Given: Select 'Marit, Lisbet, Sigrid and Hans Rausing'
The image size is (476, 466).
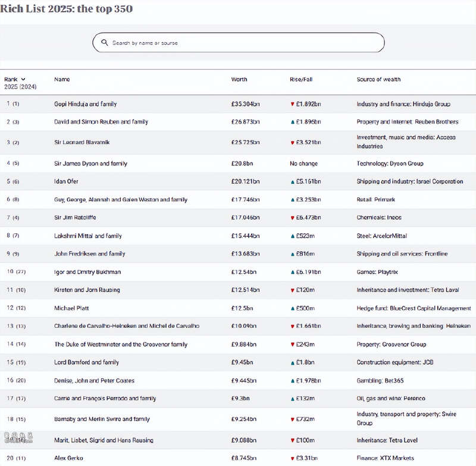Looking at the screenshot, I should pyautogui.click(x=104, y=440).
